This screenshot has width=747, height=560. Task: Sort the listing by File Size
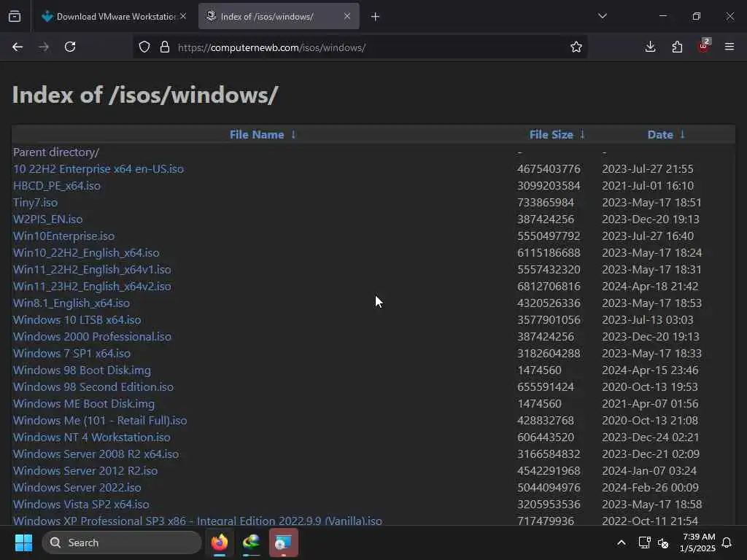551,135
